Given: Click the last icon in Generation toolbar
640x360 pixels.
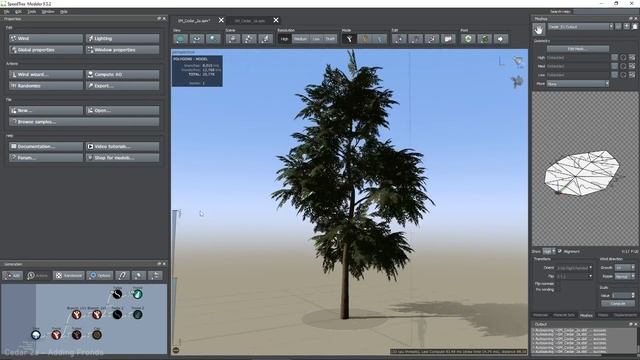Looking at the screenshot, I should pyautogui.click(x=155, y=276).
